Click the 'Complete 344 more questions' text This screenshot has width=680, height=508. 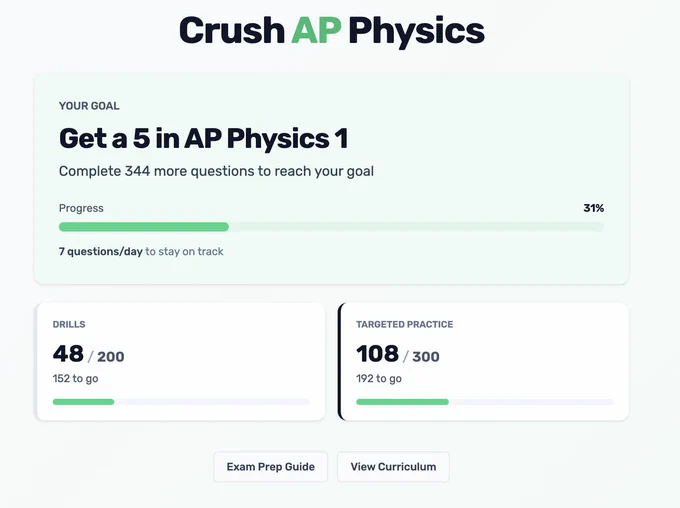click(x=216, y=171)
